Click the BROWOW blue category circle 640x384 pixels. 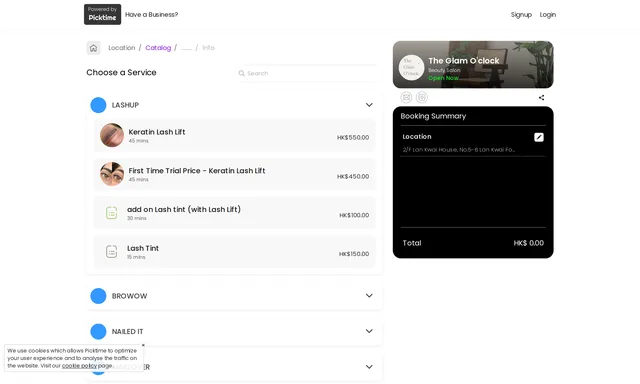click(98, 296)
